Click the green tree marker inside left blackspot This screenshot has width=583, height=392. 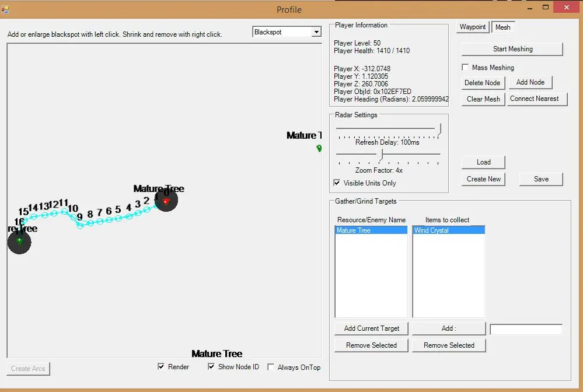[x=19, y=241]
